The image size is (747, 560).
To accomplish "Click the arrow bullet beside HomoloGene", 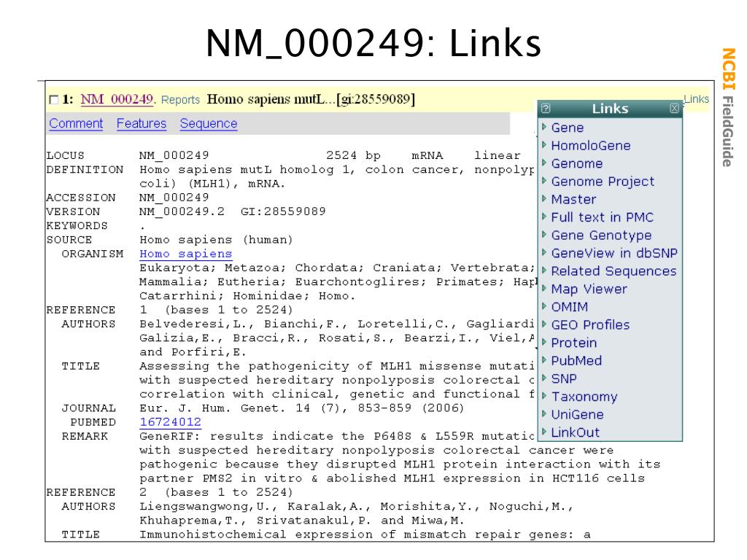I will (544, 145).
